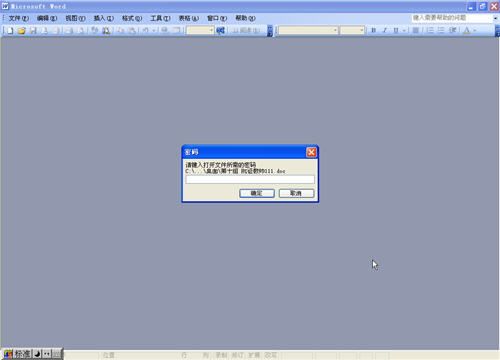Click the IME language bar logo icon
Image resolution: width=500 pixels, height=360 pixels.
8,354
